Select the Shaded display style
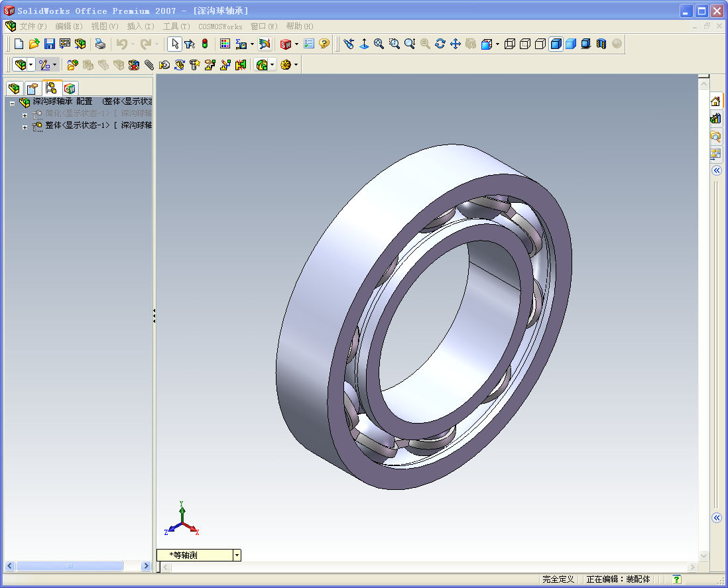 pos(571,44)
